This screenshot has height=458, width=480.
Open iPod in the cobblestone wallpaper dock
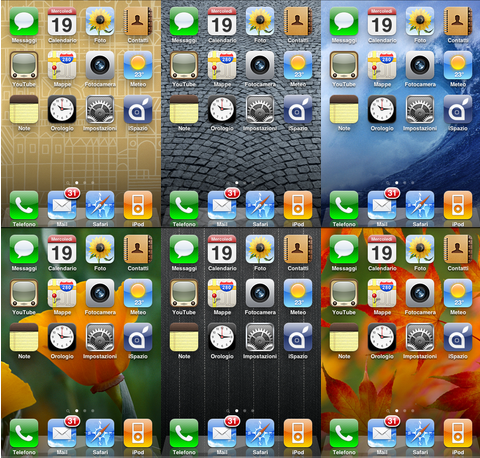pyautogui.click(x=298, y=205)
